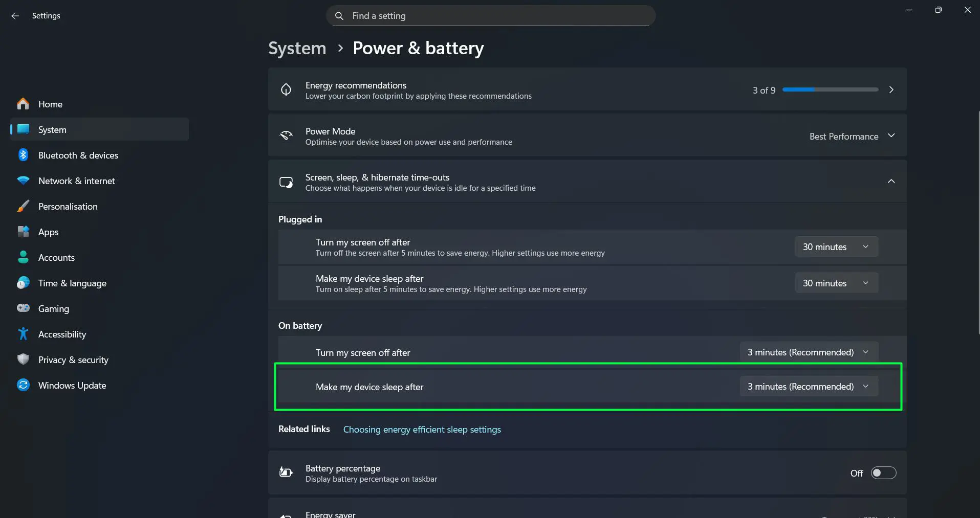The image size is (980, 518).
Task: Change plugged-in screen off time from 30 minutes
Action: point(836,246)
